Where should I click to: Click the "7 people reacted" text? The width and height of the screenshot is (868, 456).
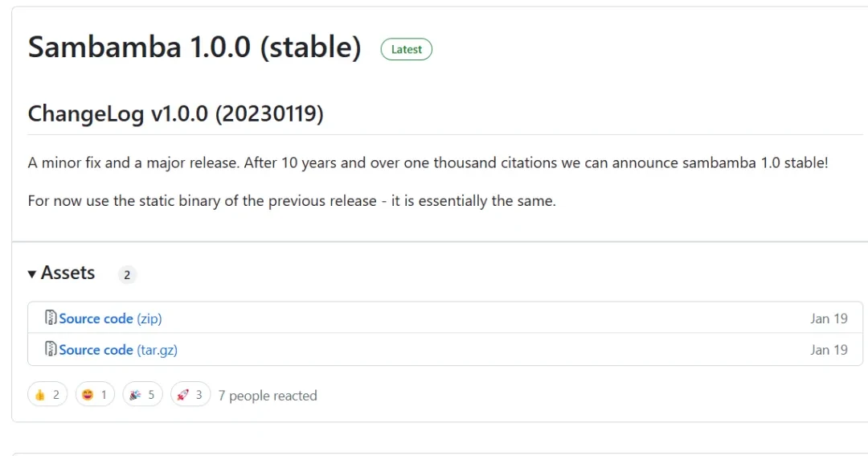click(268, 396)
